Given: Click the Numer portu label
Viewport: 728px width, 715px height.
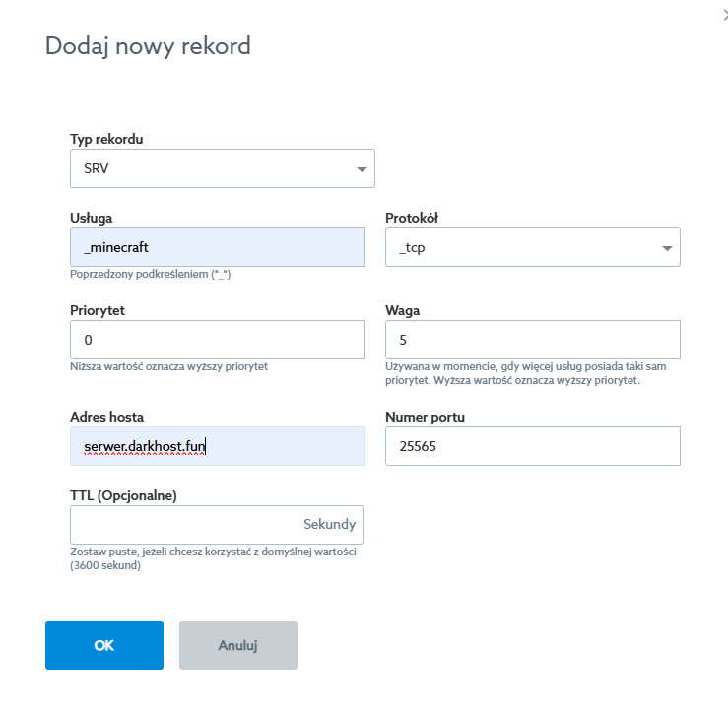Looking at the screenshot, I should [425, 417].
